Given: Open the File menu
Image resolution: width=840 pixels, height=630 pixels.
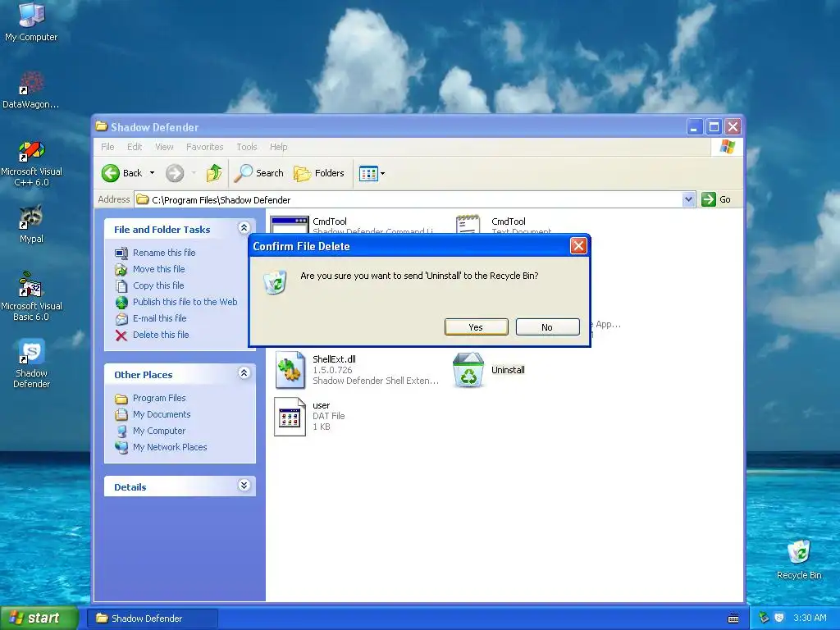Looking at the screenshot, I should tap(107, 147).
